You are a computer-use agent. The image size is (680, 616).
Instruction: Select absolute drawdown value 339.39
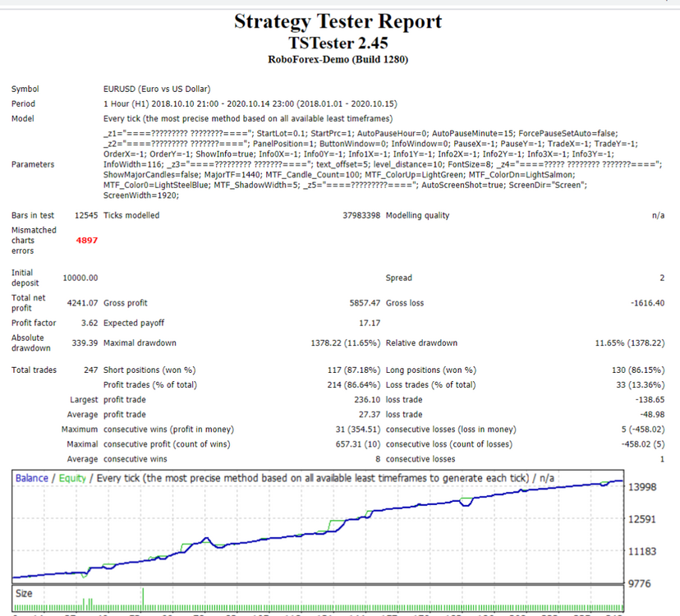click(x=85, y=342)
